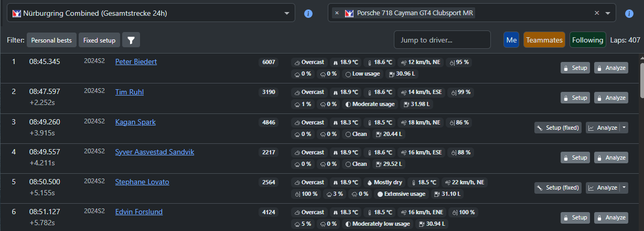Open Syver Aasvestad Sandvik's profile link
This screenshot has width=644, height=231.
(155, 152)
